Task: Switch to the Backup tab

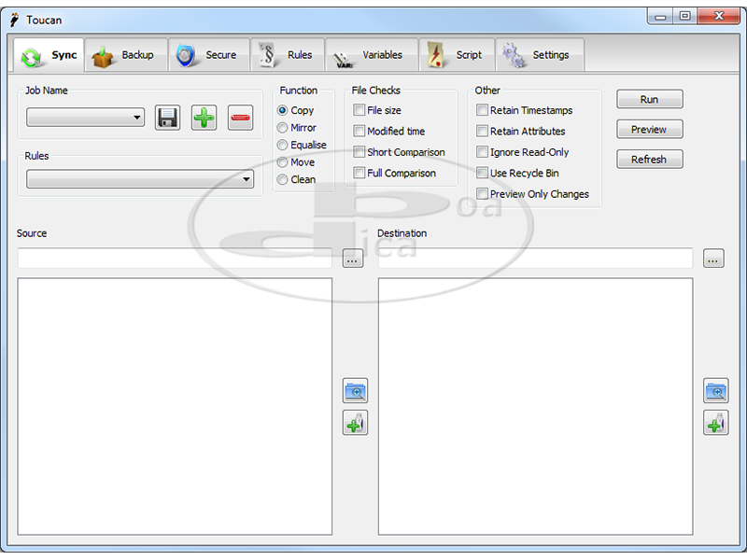Action: coord(125,55)
